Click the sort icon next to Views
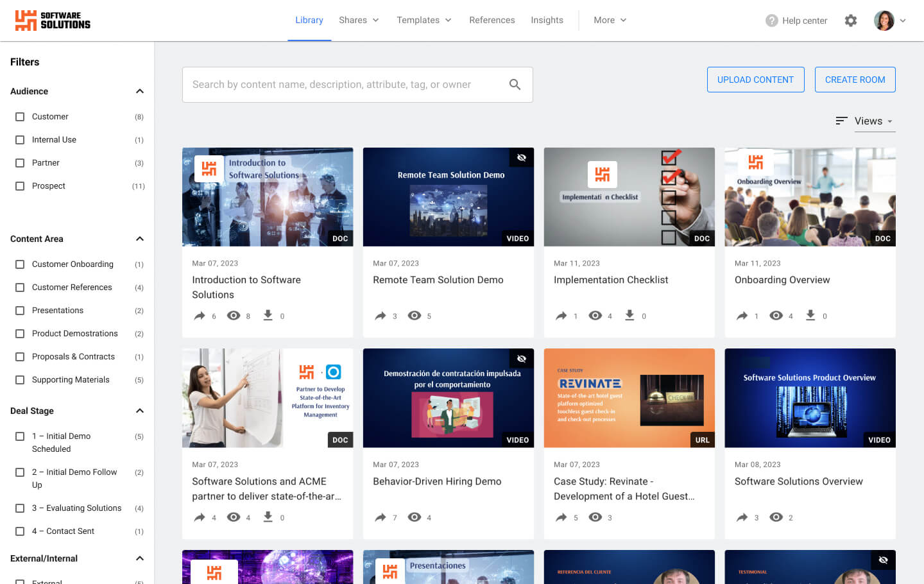Viewport: 924px width, 584px height. click(x=842, y=121)
